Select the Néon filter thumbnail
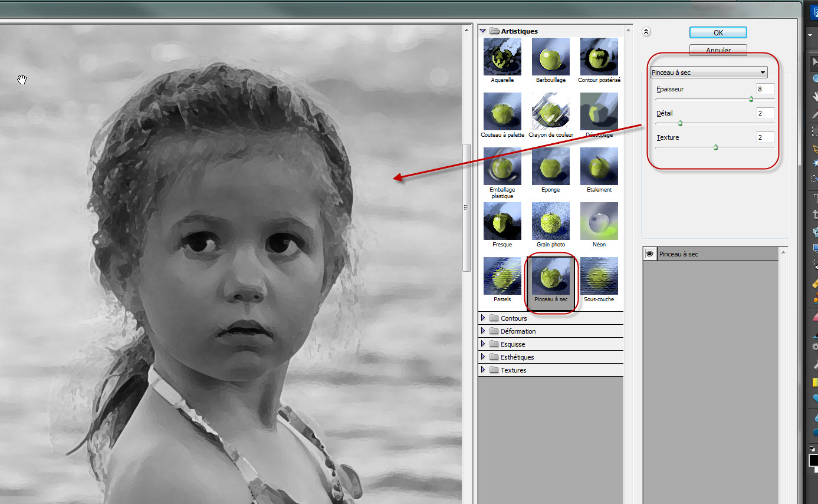Image resolution: width=818 pixels, height=504 pixels. pyautogui.click(x=599, y=221)
